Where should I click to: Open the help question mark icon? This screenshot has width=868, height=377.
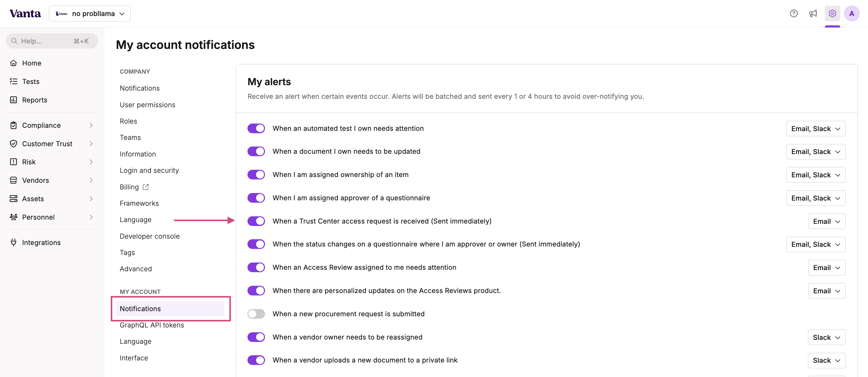[x=793, y=14]
